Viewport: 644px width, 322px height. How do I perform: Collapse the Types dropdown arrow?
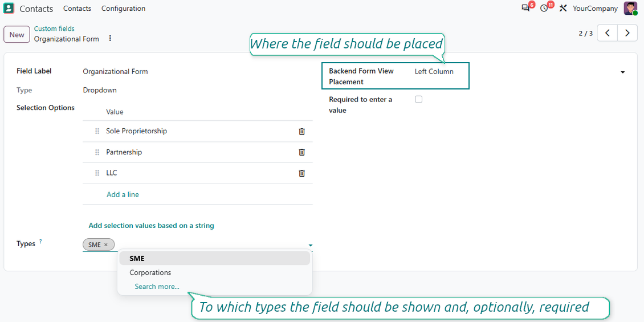click(x=311, y=245)
